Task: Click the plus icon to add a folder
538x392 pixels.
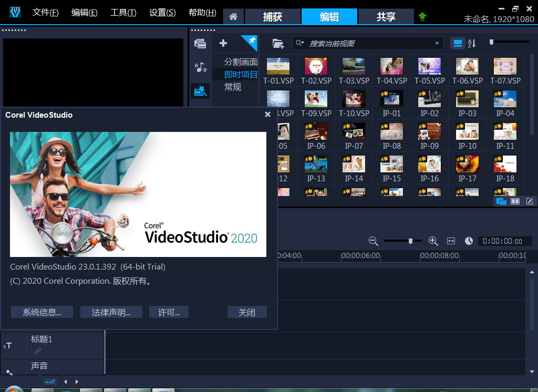Action: [223, 43]
